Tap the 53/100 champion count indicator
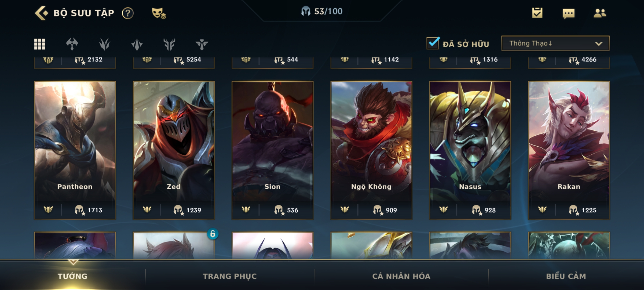This screenshot has width=644, height=290. tap(322, 11)
